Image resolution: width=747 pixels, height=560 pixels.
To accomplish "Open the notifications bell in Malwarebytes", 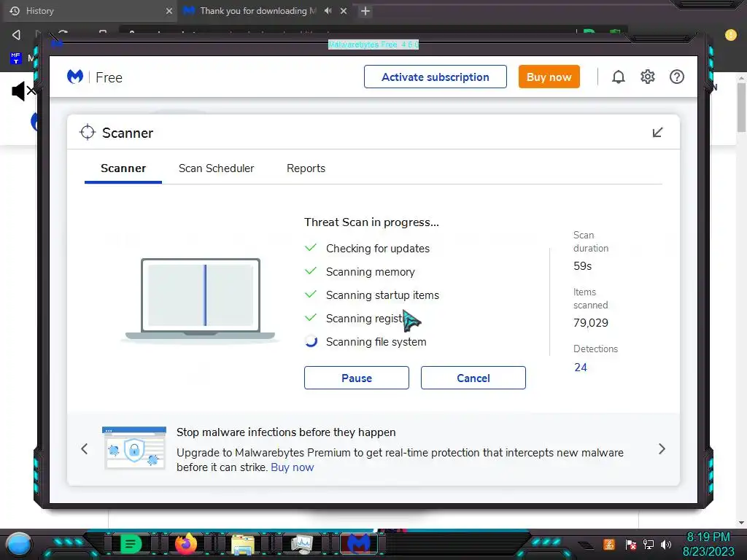I will [618, 77].
